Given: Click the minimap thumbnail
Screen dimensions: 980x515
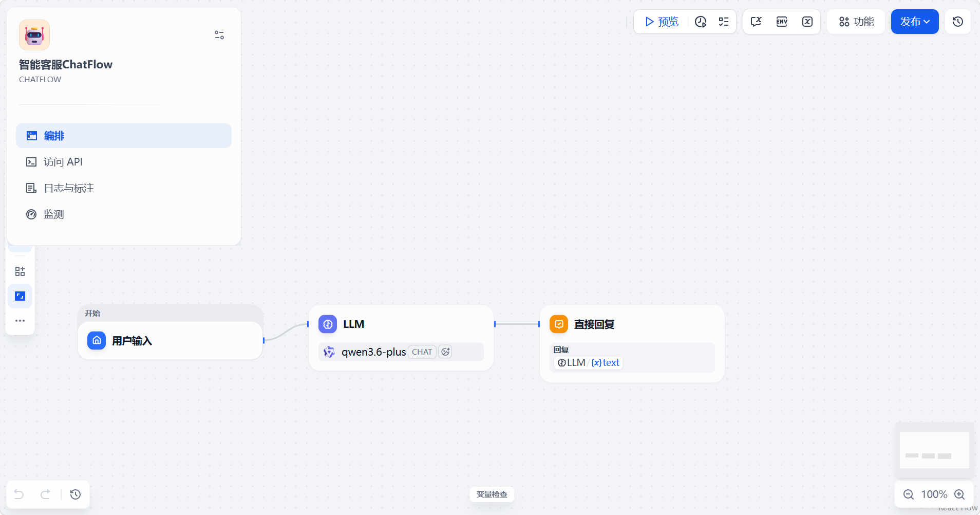Looking at the screenshot, I should (x=934, y=450).
